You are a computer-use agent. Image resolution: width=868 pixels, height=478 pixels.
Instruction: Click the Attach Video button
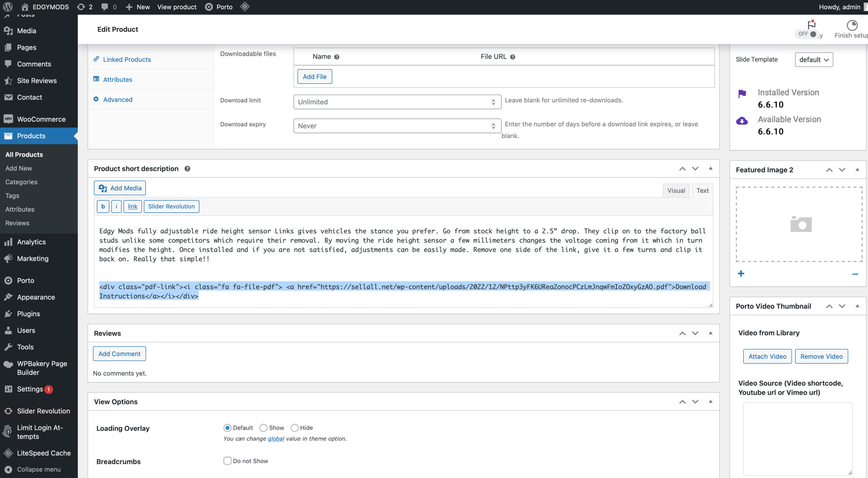767,356
